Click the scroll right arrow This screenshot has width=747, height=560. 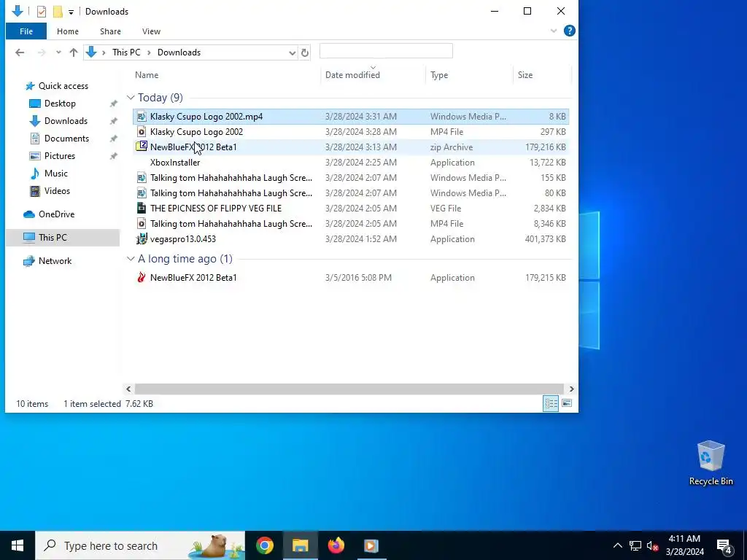[571, 389]
